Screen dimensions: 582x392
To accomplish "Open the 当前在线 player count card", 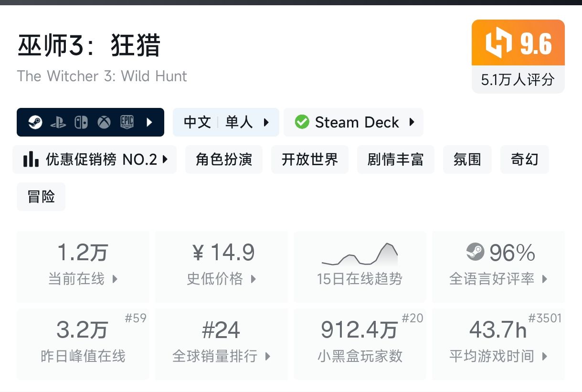I will pyautogui.click(x=83, y=266).
